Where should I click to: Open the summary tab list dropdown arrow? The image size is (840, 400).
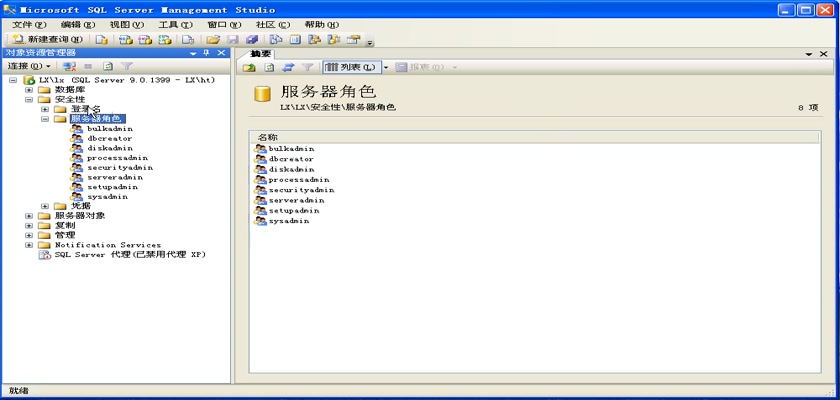pyautogui.click(x=809, y=54)
